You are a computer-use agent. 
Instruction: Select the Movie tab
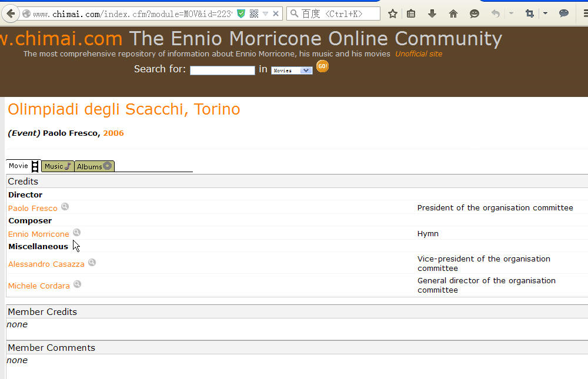[24, 166]
